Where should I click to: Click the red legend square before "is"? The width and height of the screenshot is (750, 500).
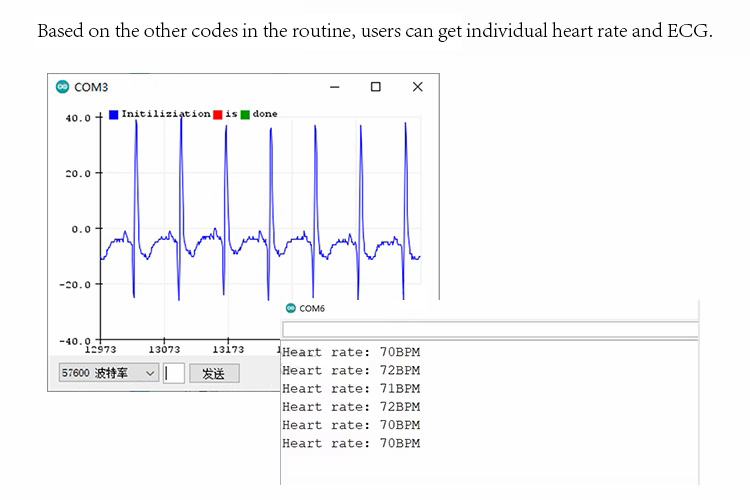click(217, 115)
